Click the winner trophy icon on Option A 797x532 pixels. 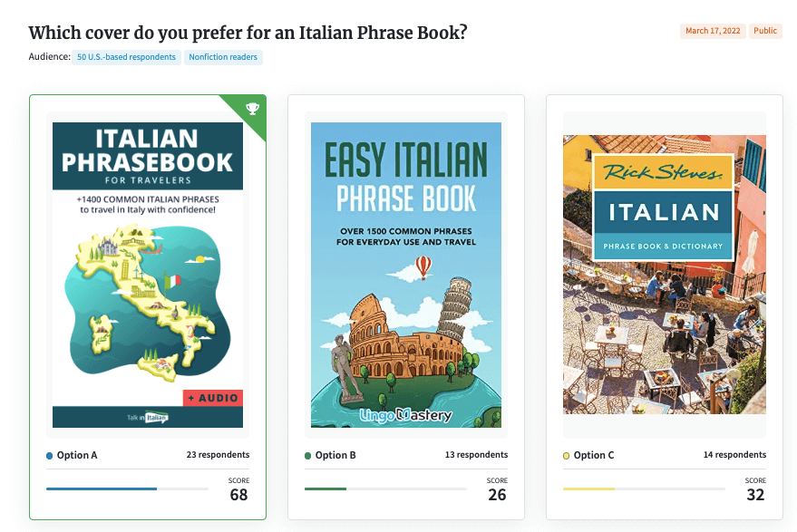click(252, 110)
